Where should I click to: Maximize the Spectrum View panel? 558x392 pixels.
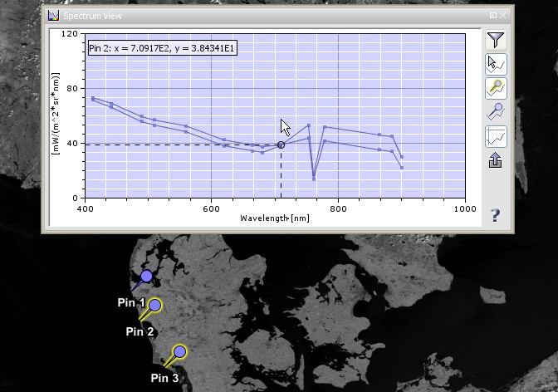point(493,15)
